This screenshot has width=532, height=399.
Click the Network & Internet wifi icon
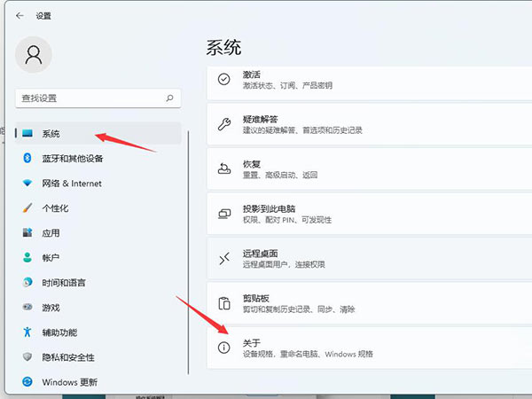click(27, 184)
